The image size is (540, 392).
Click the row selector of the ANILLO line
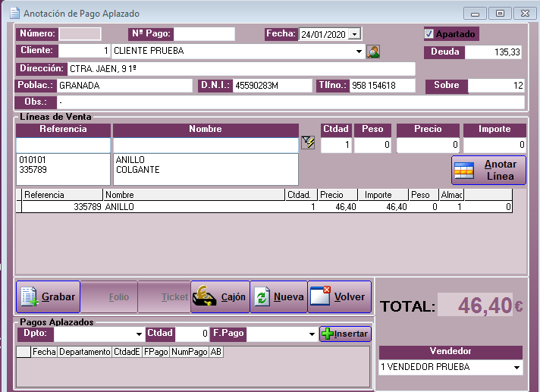[x=19, y=207]
